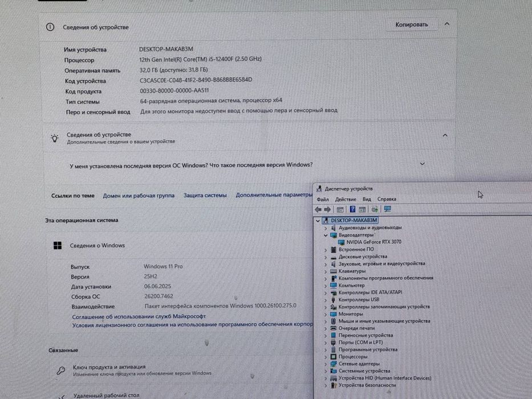The image size is (532, 399).
Task: Collapse the Дополнительные сведения о вашем устройстве section
Action: click(x=445, y=136)
